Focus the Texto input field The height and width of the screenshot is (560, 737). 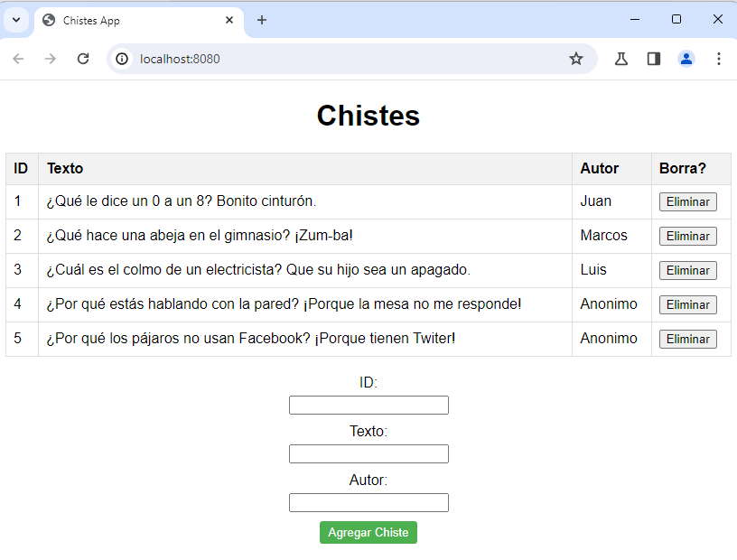(368, 453)
